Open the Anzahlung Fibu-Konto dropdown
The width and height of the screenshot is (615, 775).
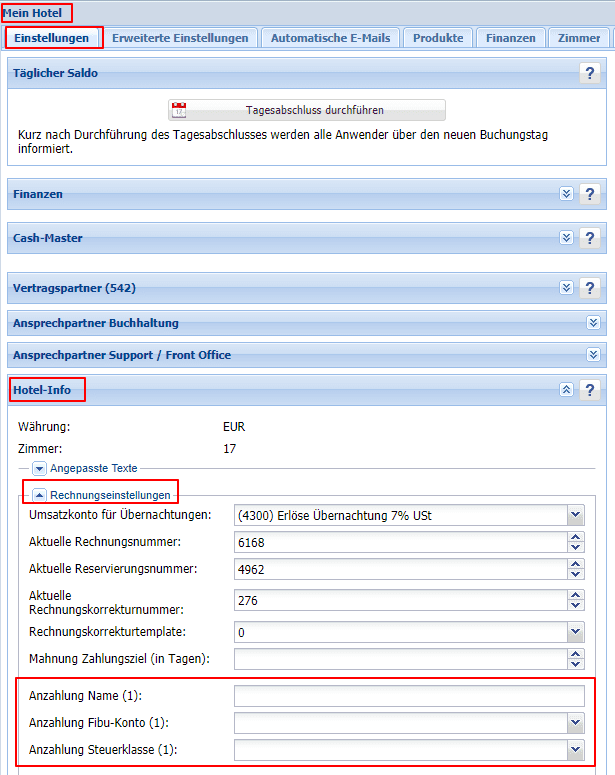(x=575, y=723)
